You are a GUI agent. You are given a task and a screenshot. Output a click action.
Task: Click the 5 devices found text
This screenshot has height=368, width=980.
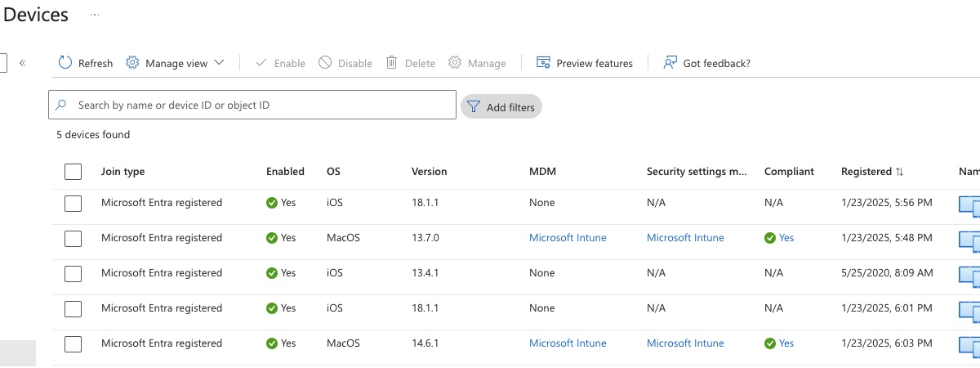click(93, 135)
